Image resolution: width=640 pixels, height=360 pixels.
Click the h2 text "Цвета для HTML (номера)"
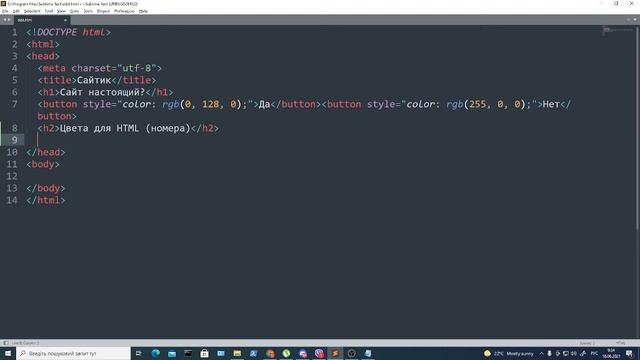click(125, 128)
